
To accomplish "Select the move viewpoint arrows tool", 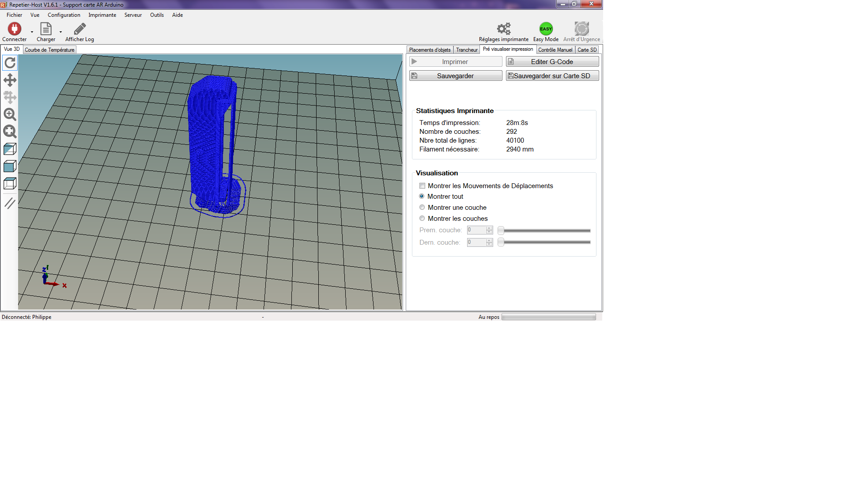I will coord(10,80).
